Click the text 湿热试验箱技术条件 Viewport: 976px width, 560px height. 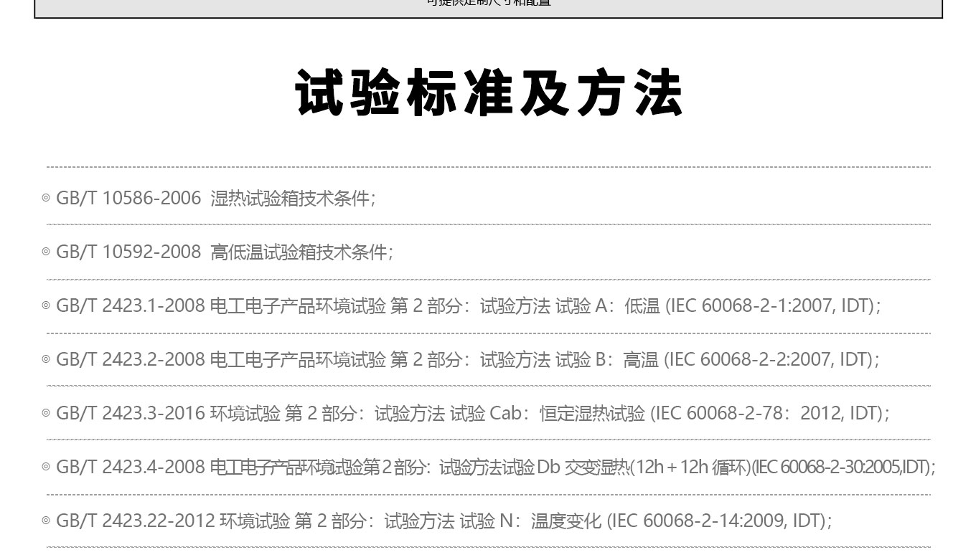pyautogui.click(x=291, y=199)
